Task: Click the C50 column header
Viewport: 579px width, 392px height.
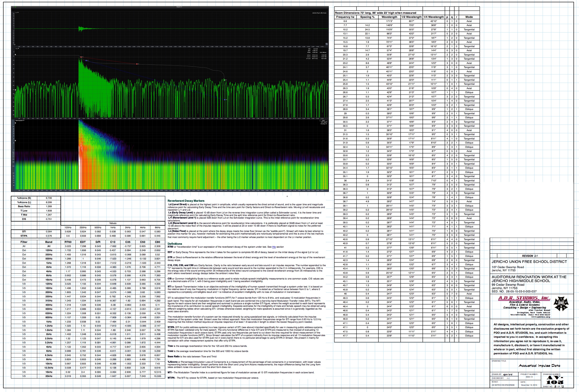Action: (143, 242)
